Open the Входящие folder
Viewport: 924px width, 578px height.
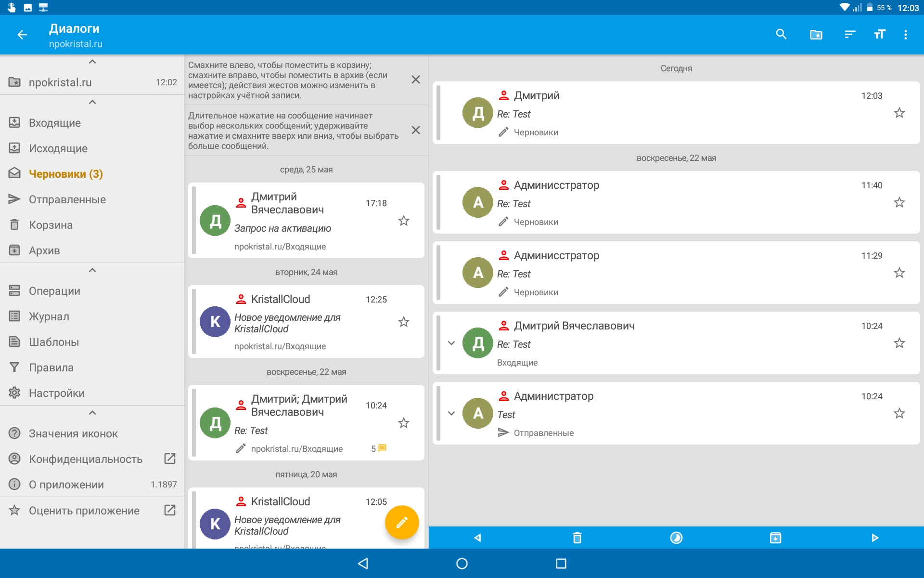pyautogui.click(x=55, y=123)
